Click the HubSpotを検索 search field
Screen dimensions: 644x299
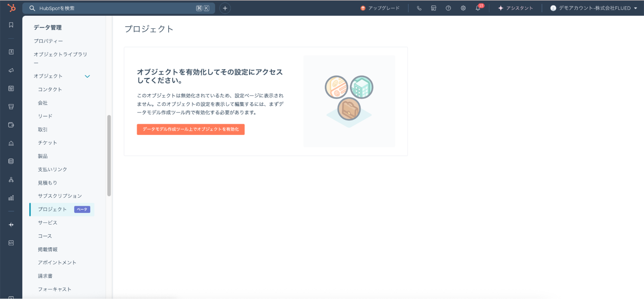tap(116, 8)
